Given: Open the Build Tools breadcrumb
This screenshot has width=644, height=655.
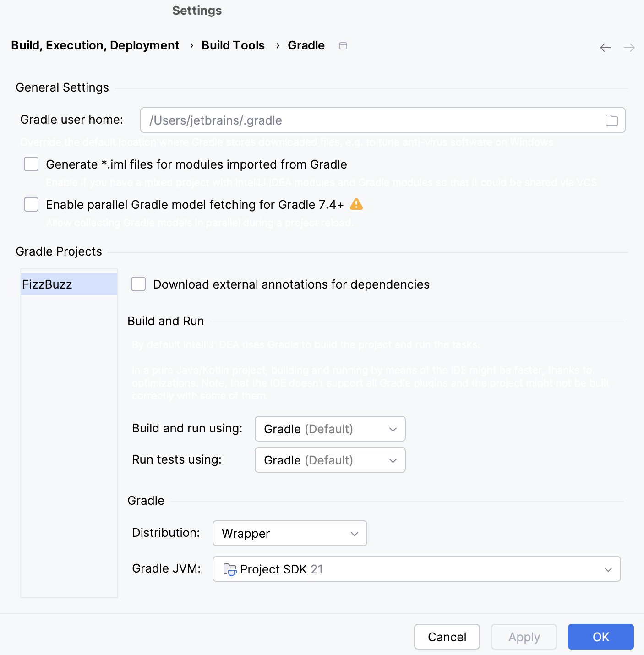Looking at the screenshot, I should pos(233,45).
